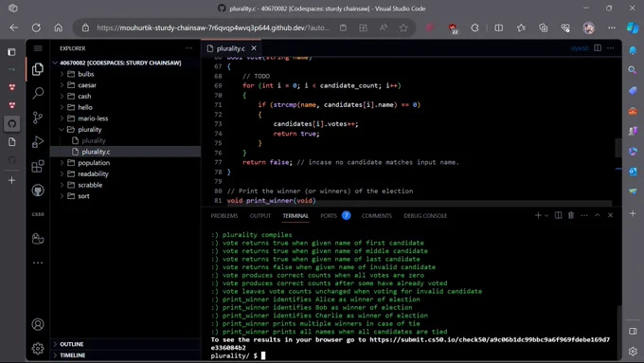
Task: Open Accounts menu in activity bar
Action: [38, 324]
